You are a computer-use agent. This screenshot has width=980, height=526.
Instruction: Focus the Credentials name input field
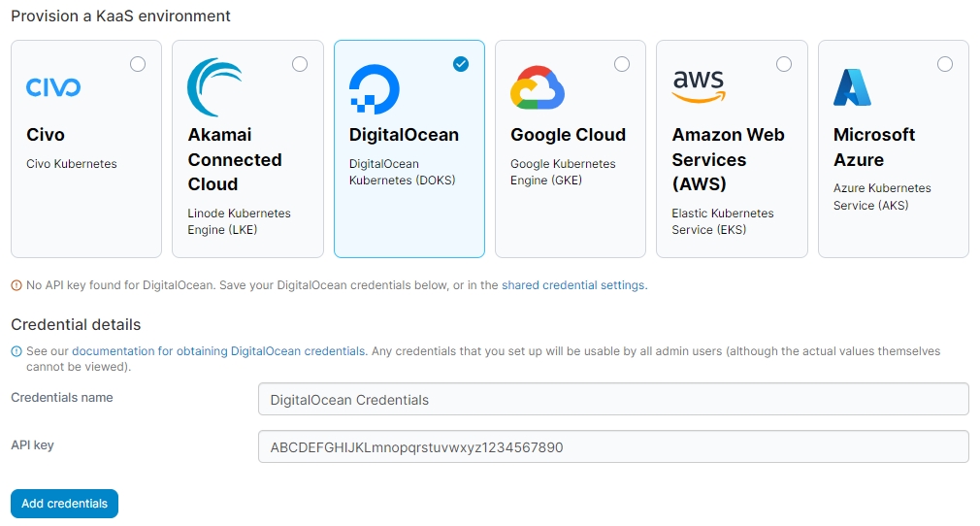[613, 399]
